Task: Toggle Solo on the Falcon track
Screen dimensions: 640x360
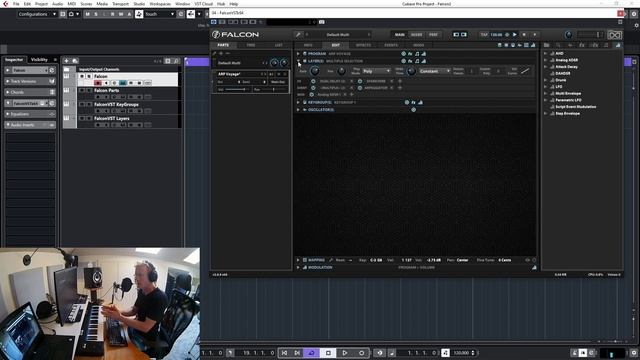Action: click(x=89, y=76)
